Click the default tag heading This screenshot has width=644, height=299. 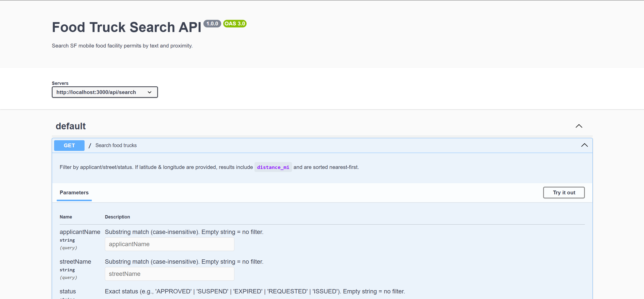[x=71, y=126]
